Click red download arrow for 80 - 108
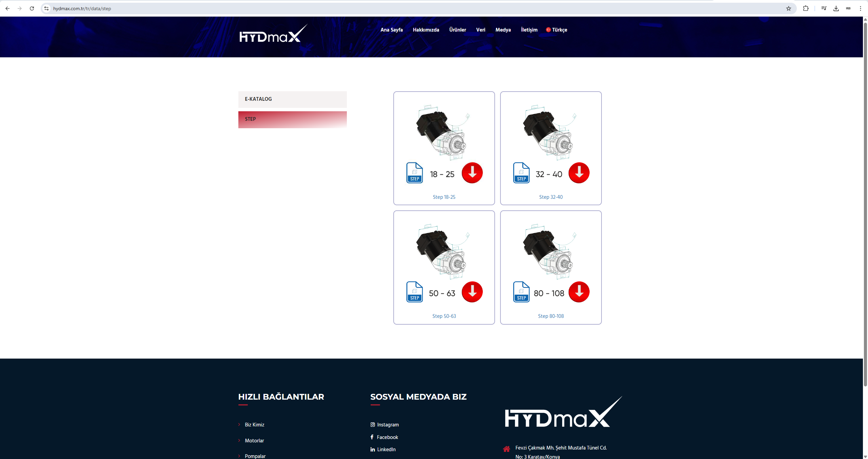The image size is (868, 459). [x=579, y=292]
